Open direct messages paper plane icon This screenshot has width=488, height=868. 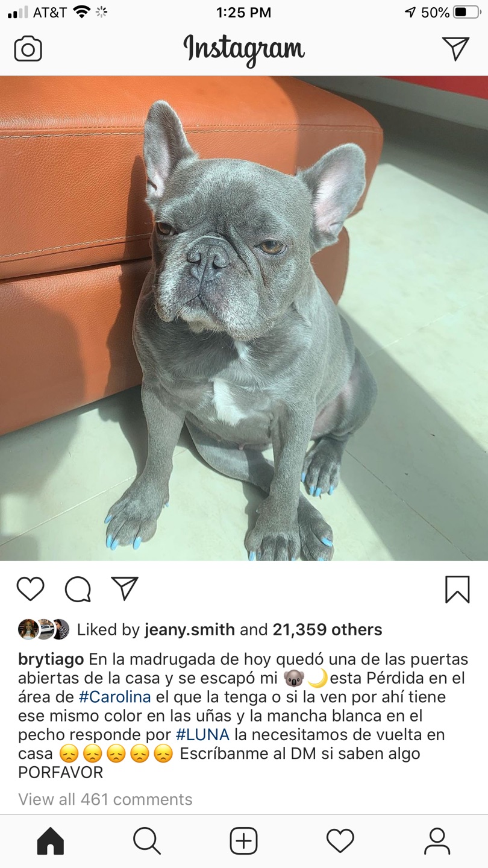click(455, 49)
